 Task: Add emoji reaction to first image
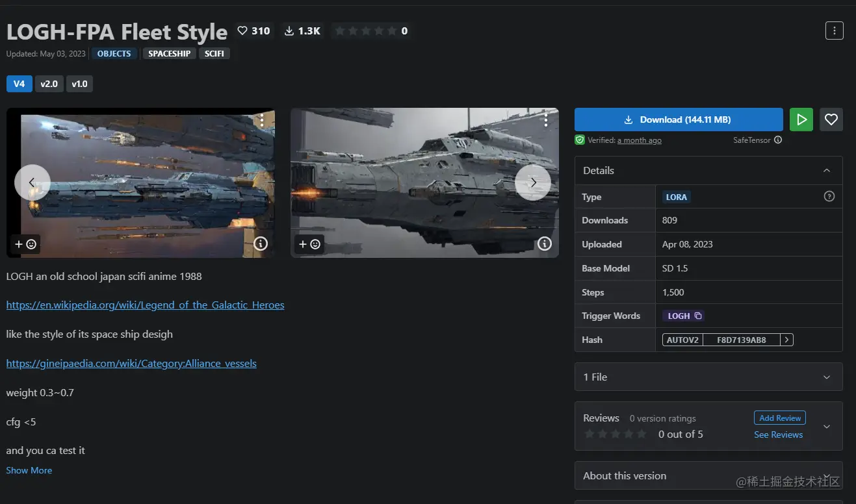25,244
